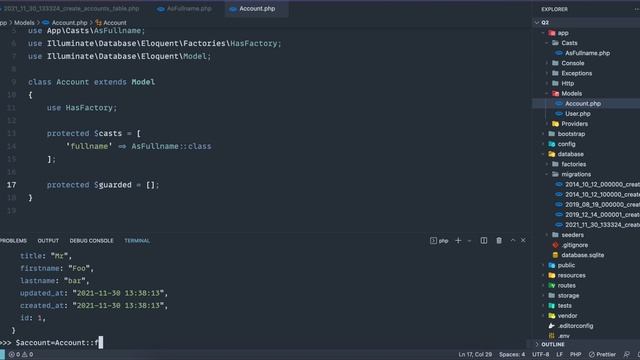
Task: Open the .env file
Action: tap(564, 336)
